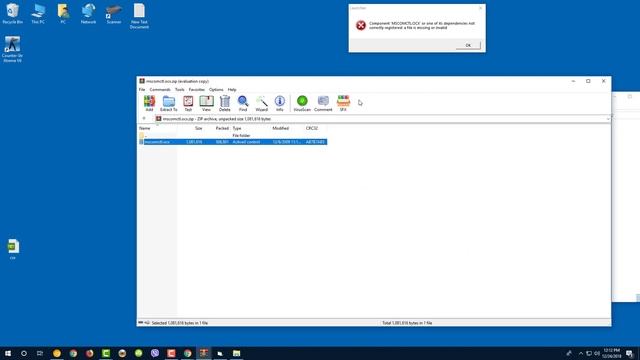Click the drive icon in the status bar

click(141, 323)
